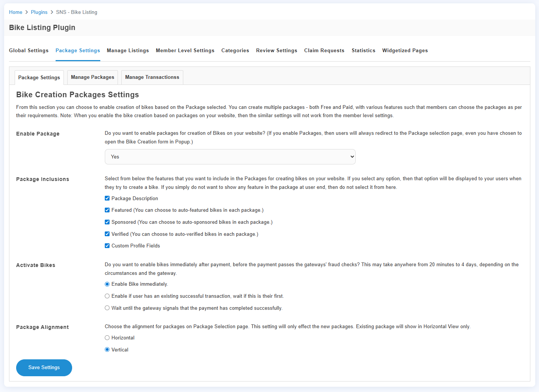Toggle the Custom Profile Fields checkbox
539x392 pixels.
107,246
